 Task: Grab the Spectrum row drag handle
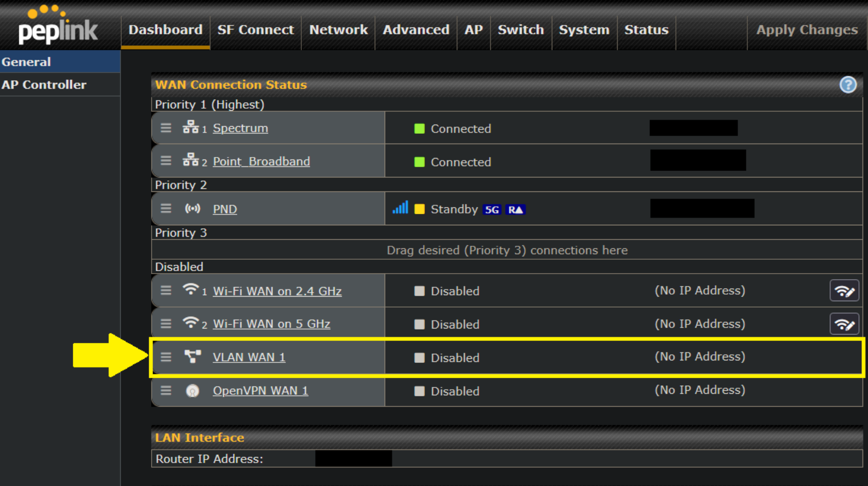click(x=166, y=128)
